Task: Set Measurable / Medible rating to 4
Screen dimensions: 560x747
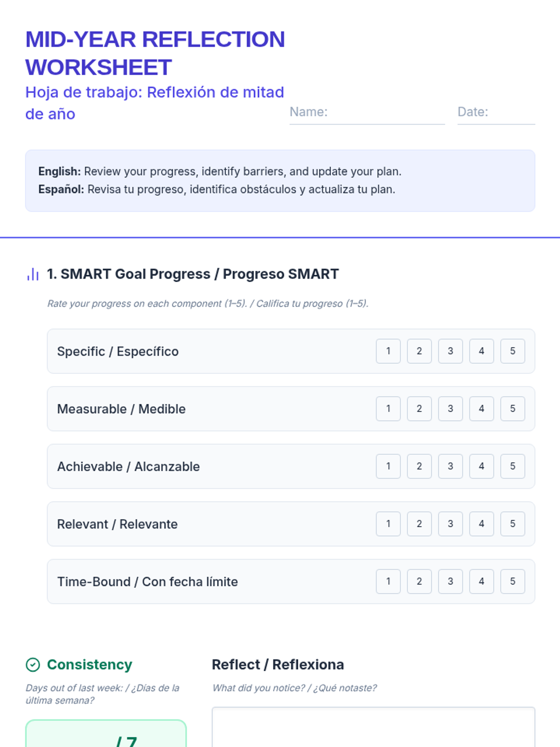Action: (481, 409)
